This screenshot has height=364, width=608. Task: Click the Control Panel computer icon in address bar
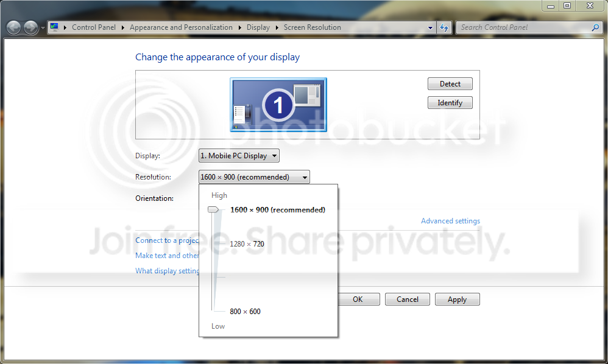pos(55,27)
